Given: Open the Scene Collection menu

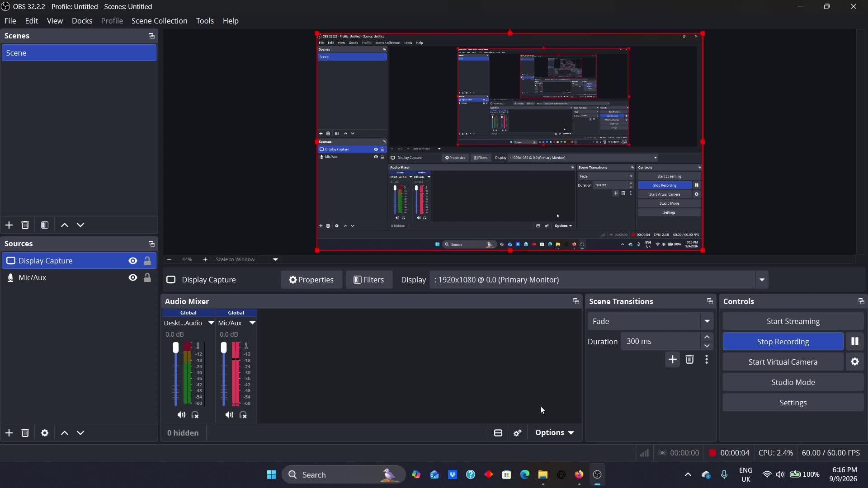Looking at the screenshot, I should tap(159, 21).
